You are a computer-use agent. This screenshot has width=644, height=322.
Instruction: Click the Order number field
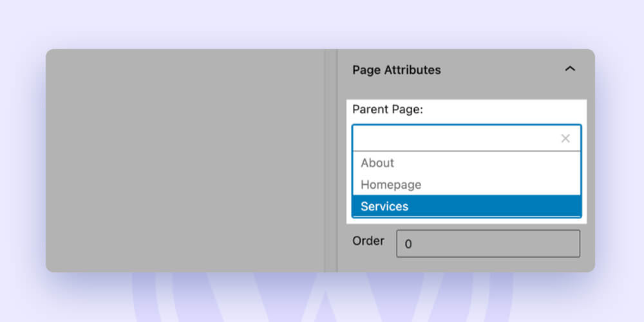488,243
